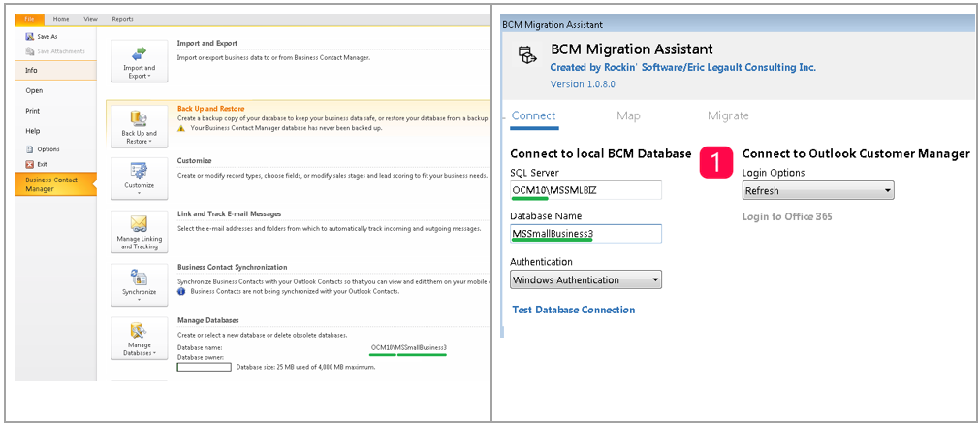Click the Save Attachments icon
Image resolution: width=980 pixels, height=426 pixels.
pos(29,51)
